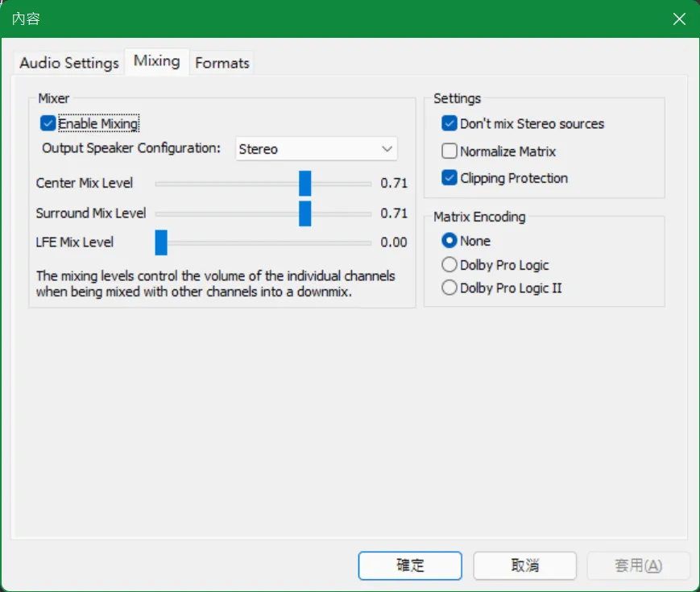Click the Surround Mix Level slider thumb
Image resolution: width=700 pixels, height=592 pixels.
304,213
